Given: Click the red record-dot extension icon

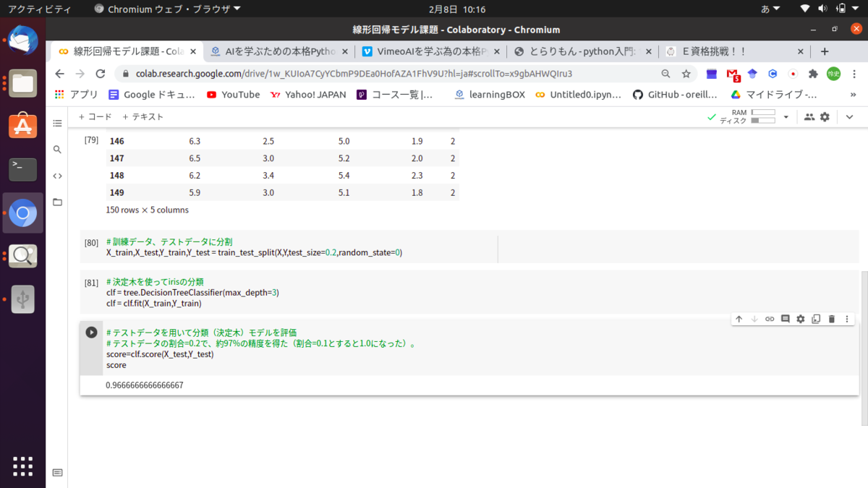Looking at the screenshot, I should 793,74.
